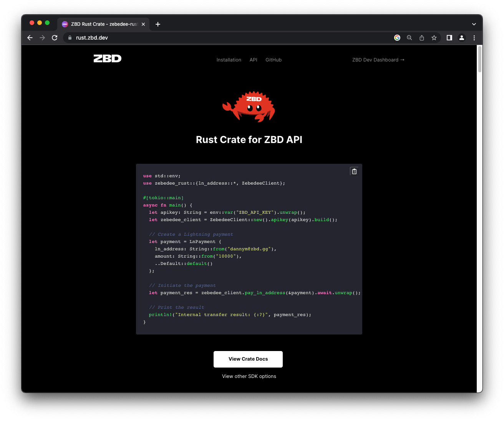The image size is (504, 421).
Task: Click the "// Initiate the payment" comment
Action: click(x=182, y=286)
